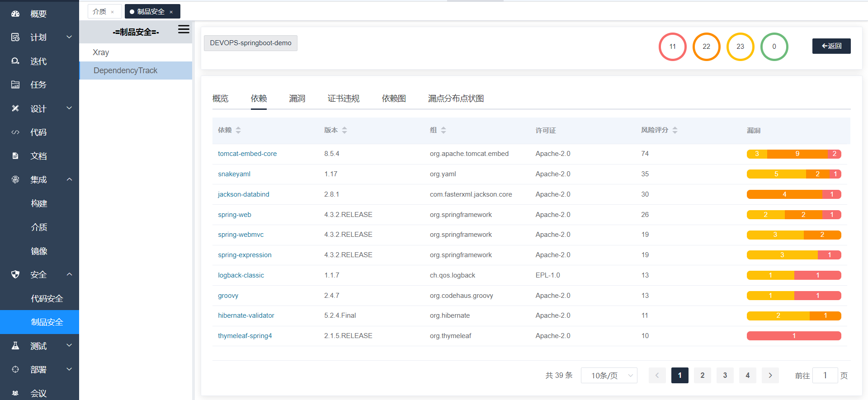Expand the 计划 sidebar menu chevron
Screen dimensions: 868x400
pos(69,37)
